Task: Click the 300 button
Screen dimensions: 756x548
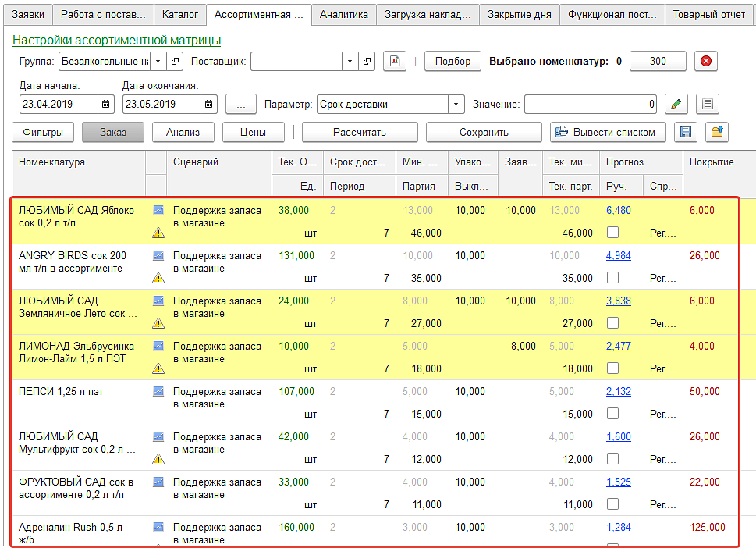Action: pos(658,61)
